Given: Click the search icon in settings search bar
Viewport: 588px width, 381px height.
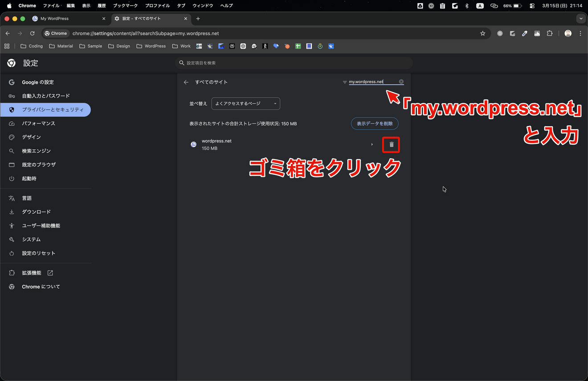Looking at the screenshot, I should tap(181, 63).
